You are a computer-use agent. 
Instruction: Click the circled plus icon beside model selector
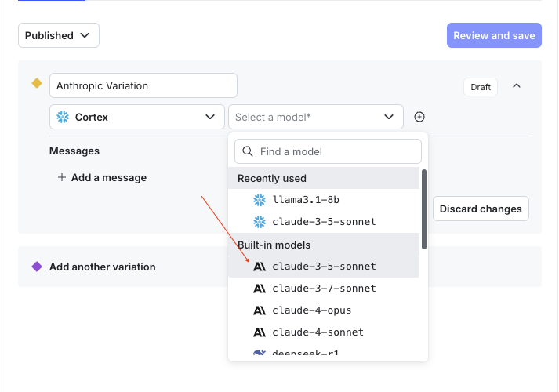click(419, 117)
